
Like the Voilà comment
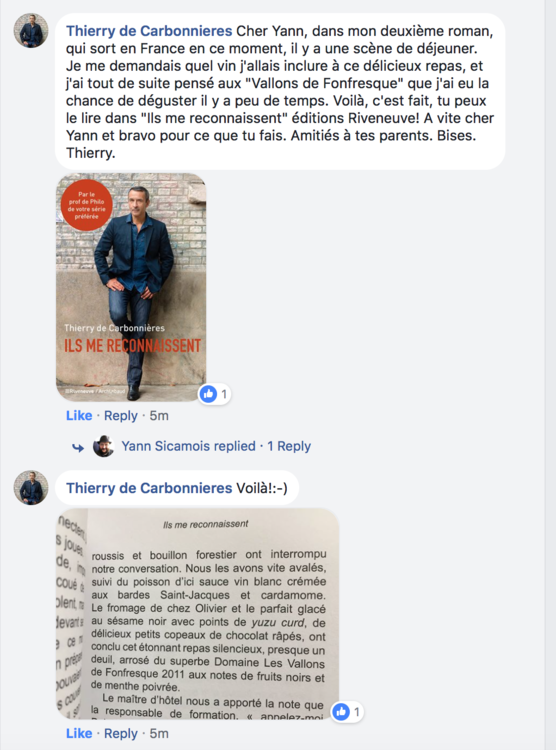tap(79, 733)
